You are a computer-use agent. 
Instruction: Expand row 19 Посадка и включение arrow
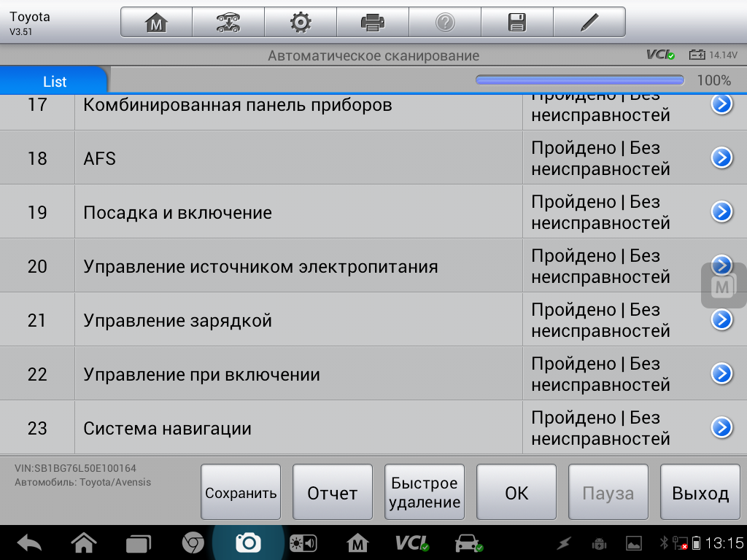721,211
